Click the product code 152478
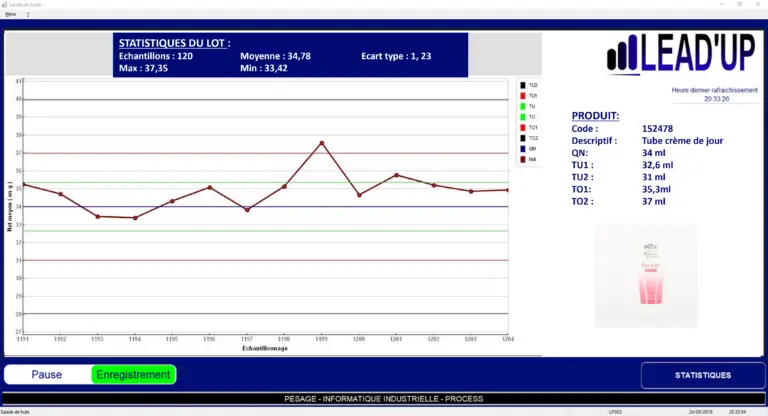 coord(657,128)
